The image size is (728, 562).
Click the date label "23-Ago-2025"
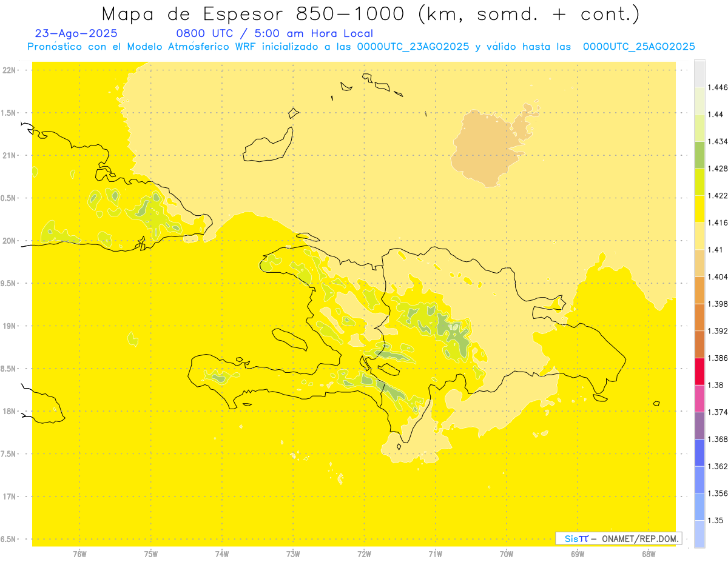(76, 33)
